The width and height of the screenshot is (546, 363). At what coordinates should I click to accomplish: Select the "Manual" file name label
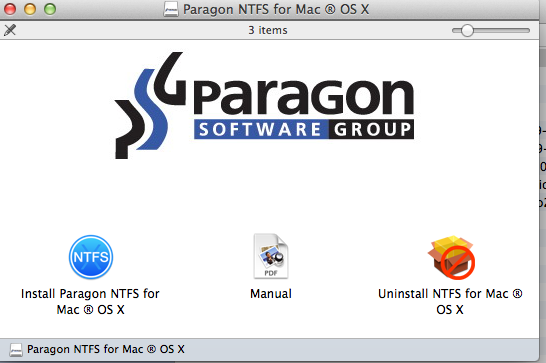271,294
